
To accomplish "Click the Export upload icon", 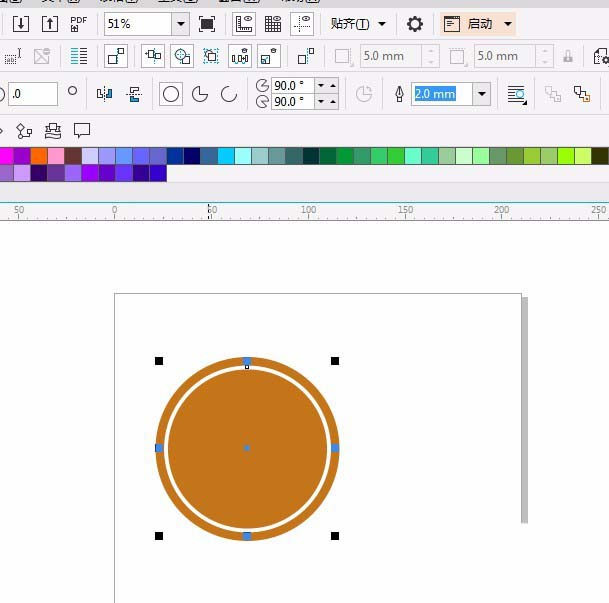I will click(50, 24).
